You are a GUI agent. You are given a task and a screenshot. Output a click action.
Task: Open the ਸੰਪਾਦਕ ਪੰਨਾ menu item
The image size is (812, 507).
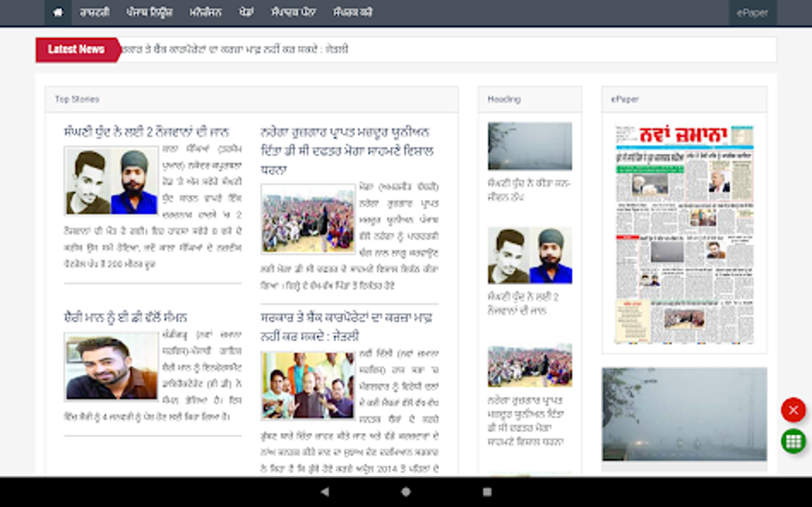coord(294,13)
